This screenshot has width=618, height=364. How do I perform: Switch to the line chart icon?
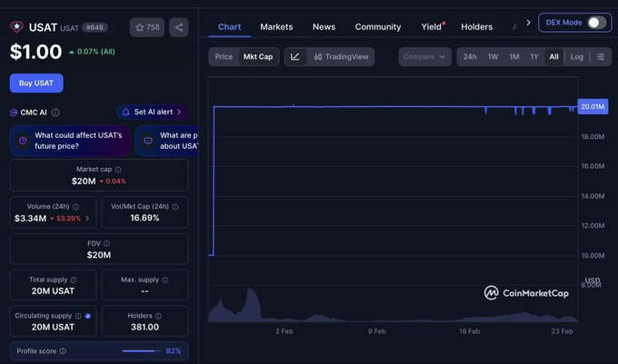pos(295,56)
